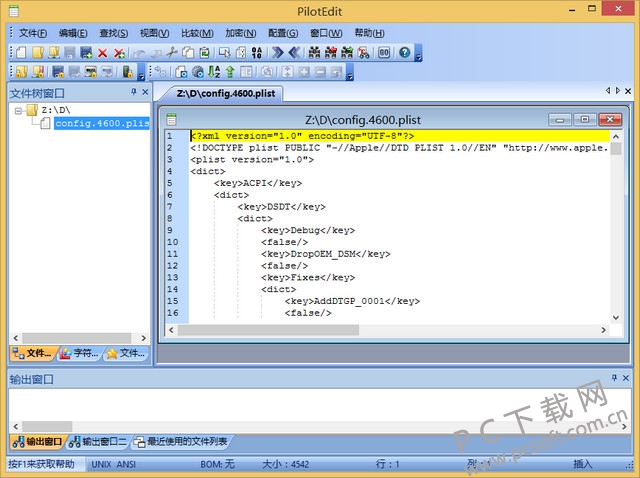Select config.4600.plis in file tree
640x478 pixels.
[x=102, y=123]
